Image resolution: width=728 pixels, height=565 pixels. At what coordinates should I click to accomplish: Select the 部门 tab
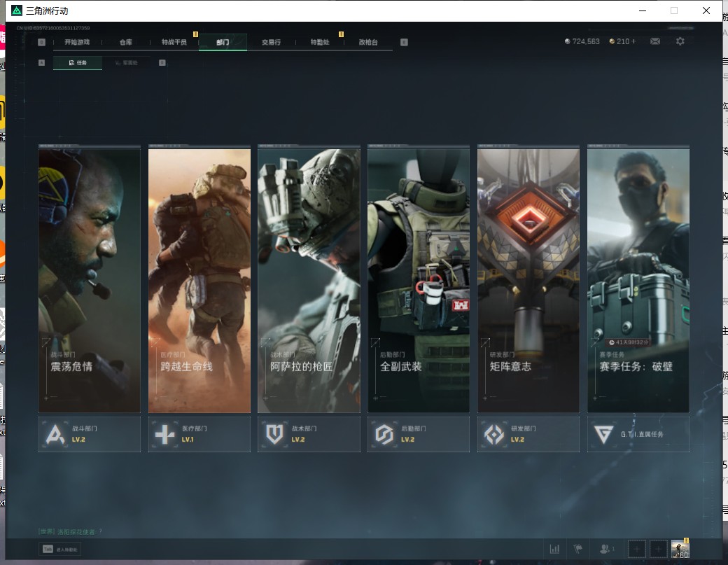point(223,42)
